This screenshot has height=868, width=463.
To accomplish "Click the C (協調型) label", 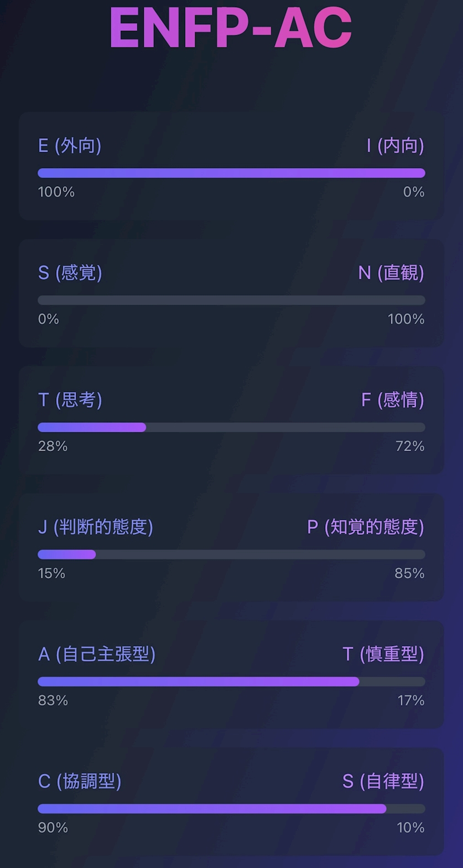I will coord(80,782).
